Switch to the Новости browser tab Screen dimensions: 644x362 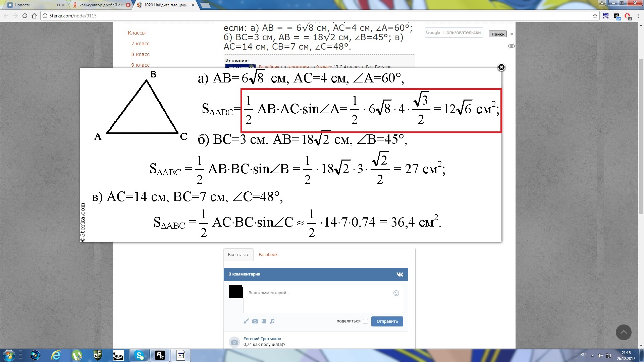click(23, 5)
